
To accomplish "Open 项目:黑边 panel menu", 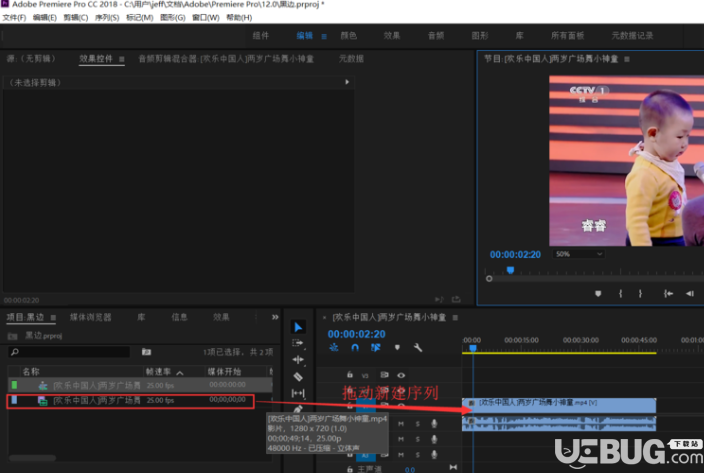I will pos(53,317).
